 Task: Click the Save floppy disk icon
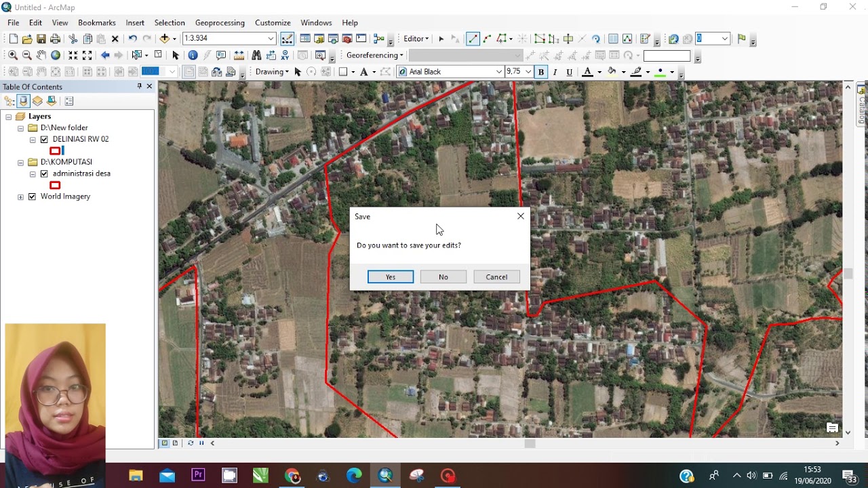[x=41, y=39]
